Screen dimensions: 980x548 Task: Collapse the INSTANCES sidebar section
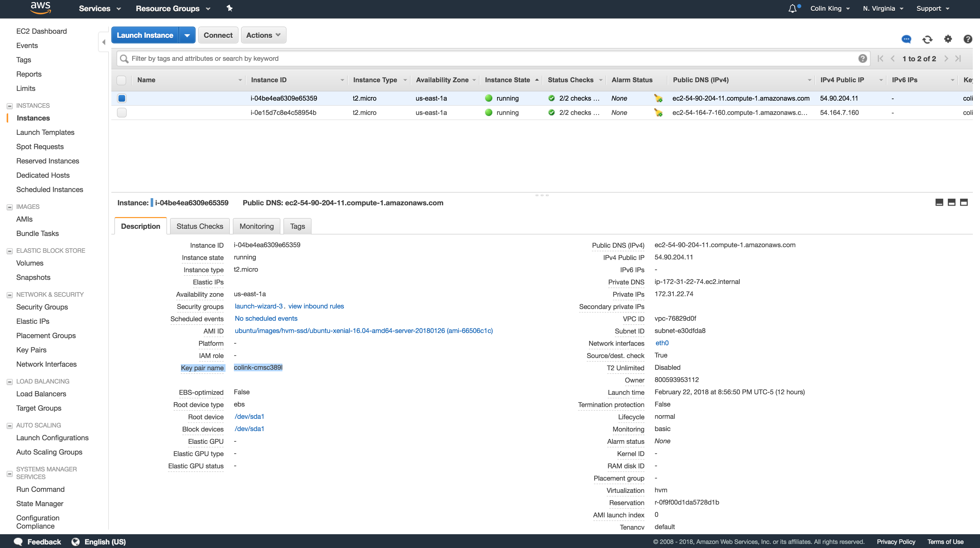(9, 106)
